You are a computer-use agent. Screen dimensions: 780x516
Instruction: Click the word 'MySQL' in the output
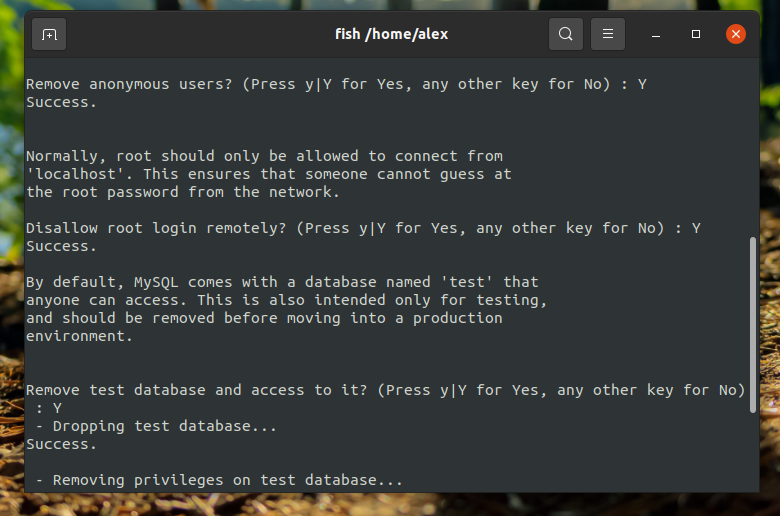click(x=156, y=282)
